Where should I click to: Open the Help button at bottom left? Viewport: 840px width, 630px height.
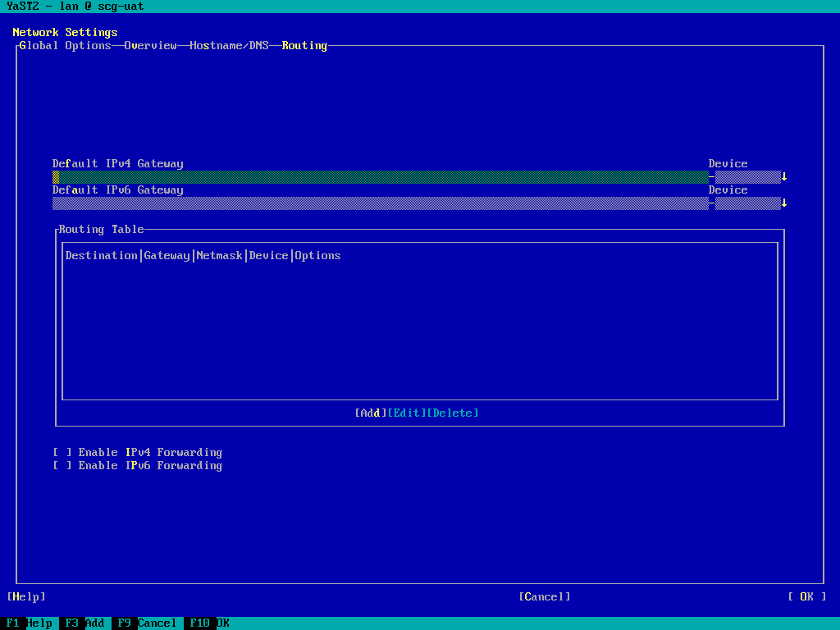(x=26, y=597)
